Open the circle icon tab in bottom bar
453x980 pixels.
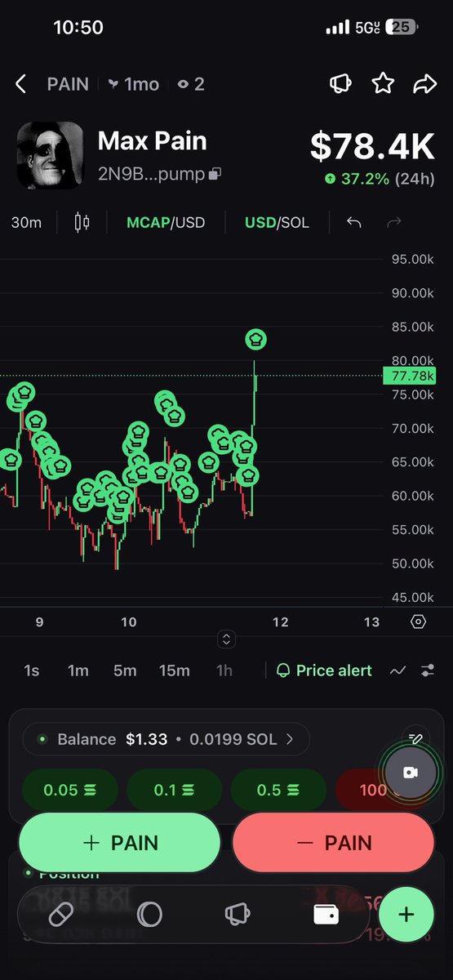[x=149, y=915]
